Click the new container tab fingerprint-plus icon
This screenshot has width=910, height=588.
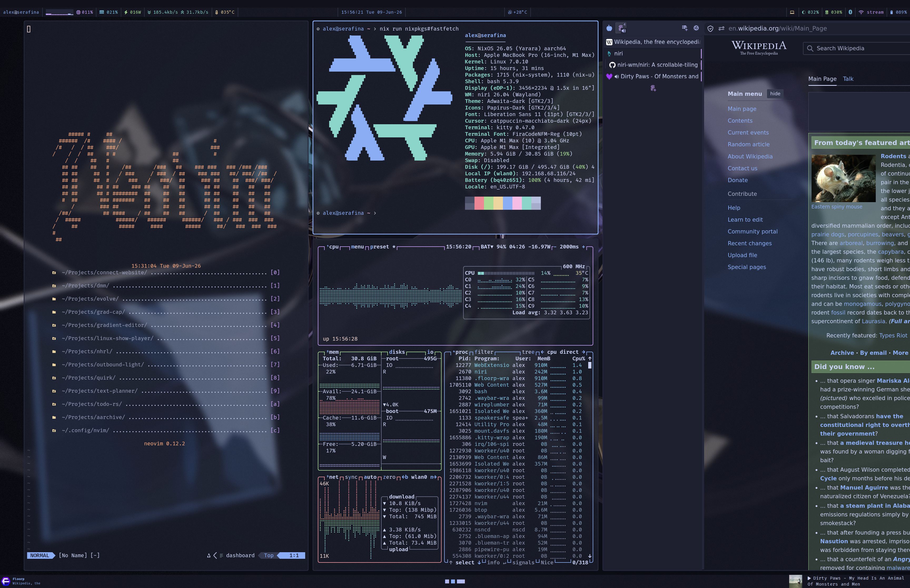point(653,88)
